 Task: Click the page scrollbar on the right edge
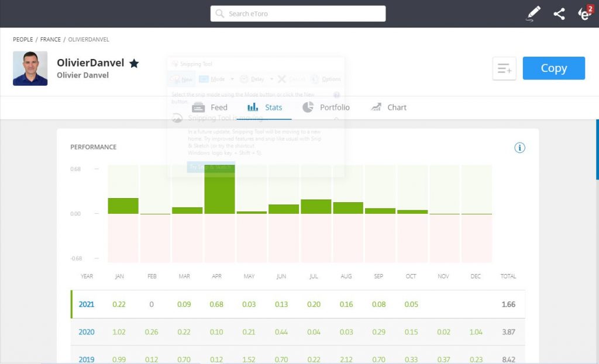[x=597, y=149]
